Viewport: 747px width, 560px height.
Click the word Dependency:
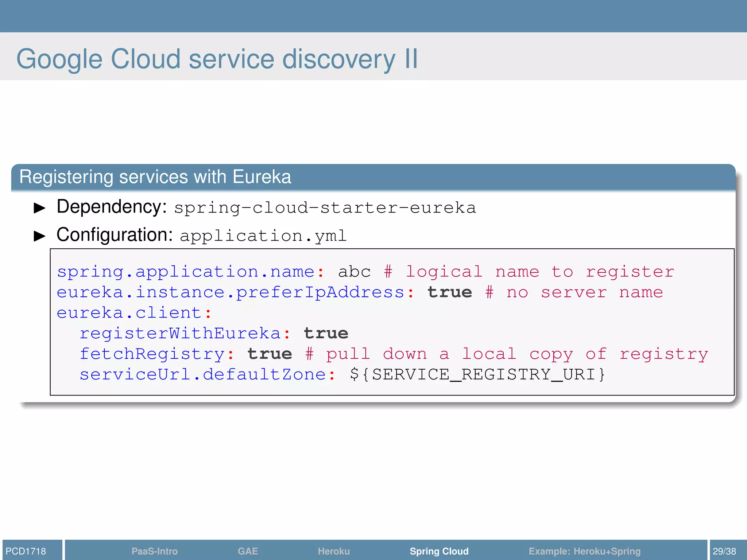(x=112, y=207)
